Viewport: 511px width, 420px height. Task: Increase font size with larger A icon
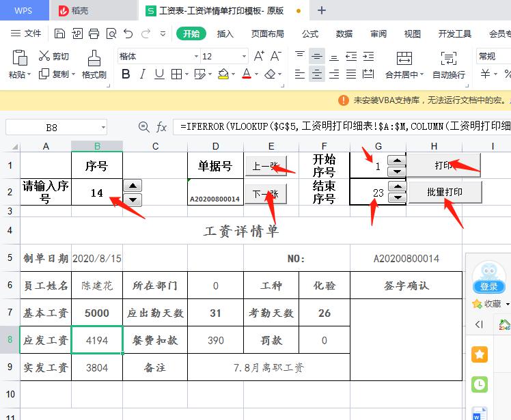(x=259, y=56)
